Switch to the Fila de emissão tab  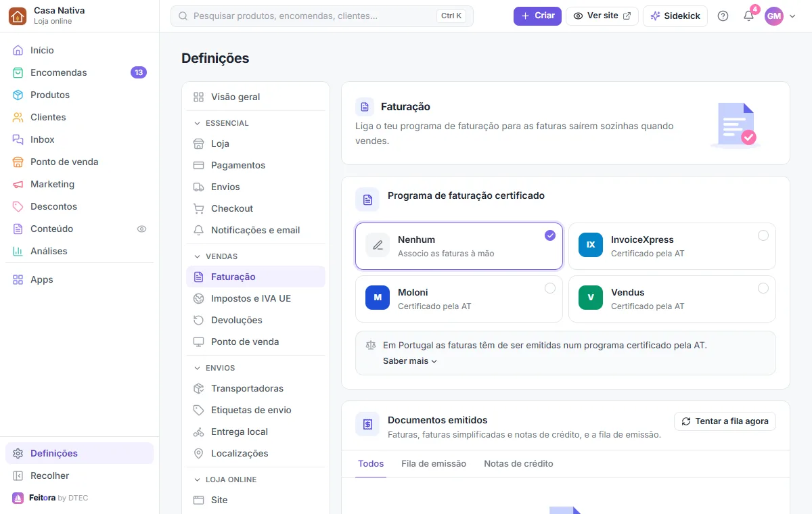coord(434,464)
